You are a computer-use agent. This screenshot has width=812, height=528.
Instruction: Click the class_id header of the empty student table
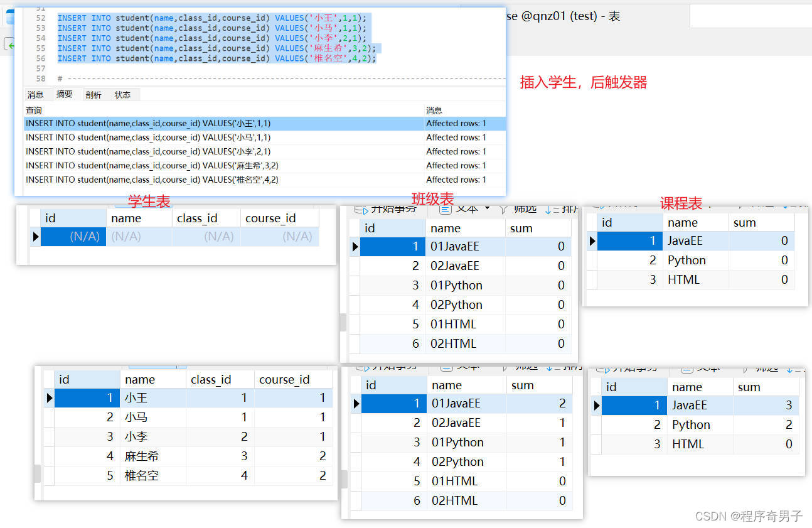(x=206, y=218)
